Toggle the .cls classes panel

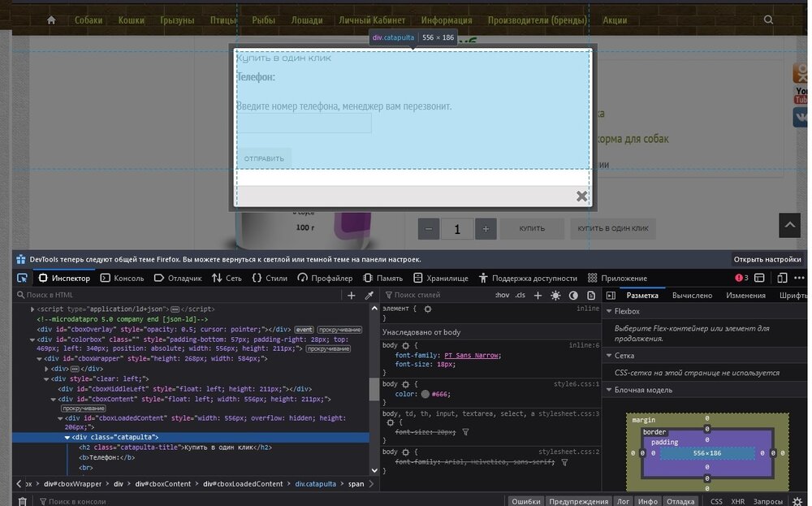coord(520,296)
